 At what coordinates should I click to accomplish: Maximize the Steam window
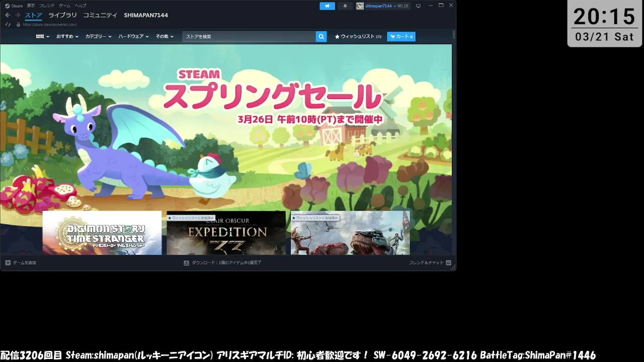(441, 6)
